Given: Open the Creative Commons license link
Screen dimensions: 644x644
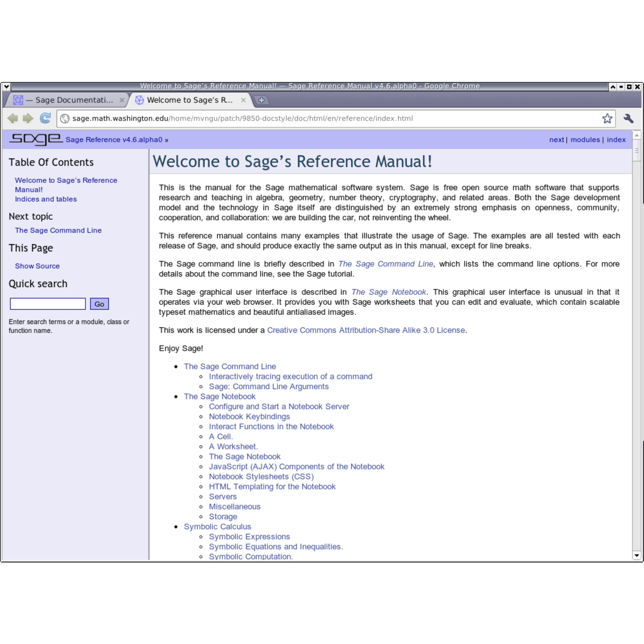Looking at the screenshot, I should [366, 330].
